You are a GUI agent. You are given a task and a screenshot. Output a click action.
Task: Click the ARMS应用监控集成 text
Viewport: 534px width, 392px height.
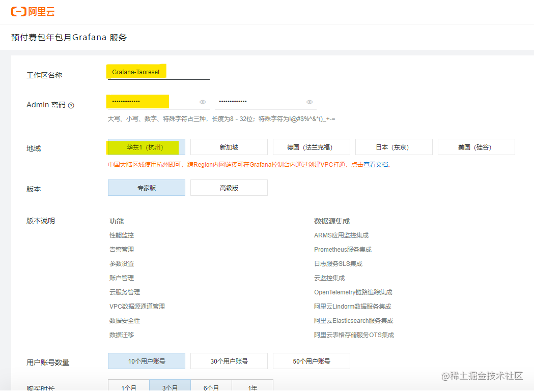(341, 235)
